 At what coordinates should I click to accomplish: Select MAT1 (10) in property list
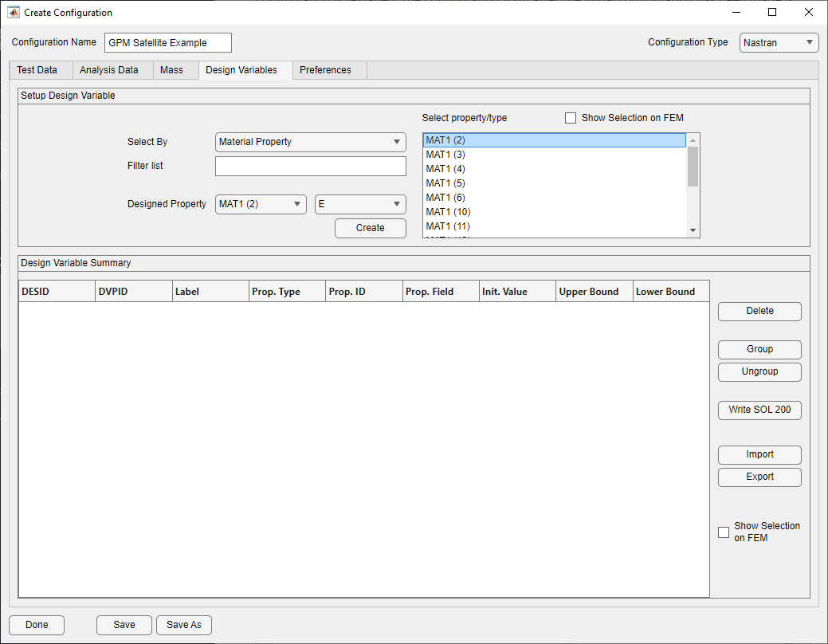tap(555, 211)
